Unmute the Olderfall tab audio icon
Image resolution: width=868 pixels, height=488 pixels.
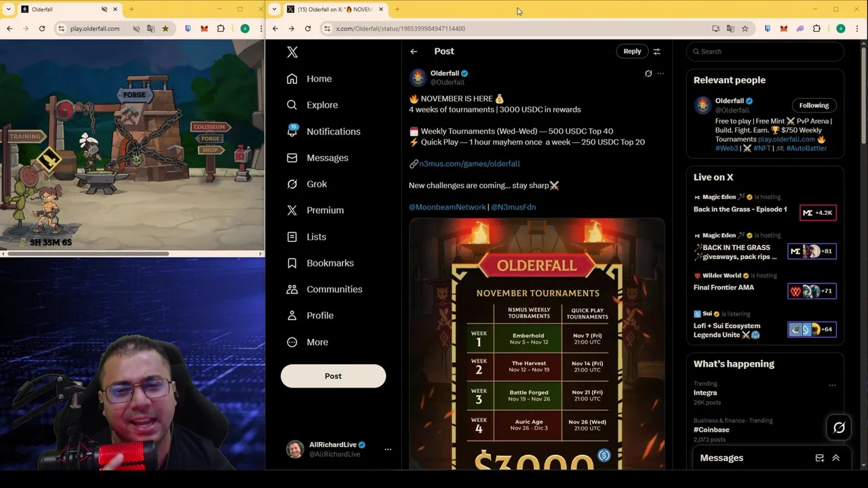104,9
